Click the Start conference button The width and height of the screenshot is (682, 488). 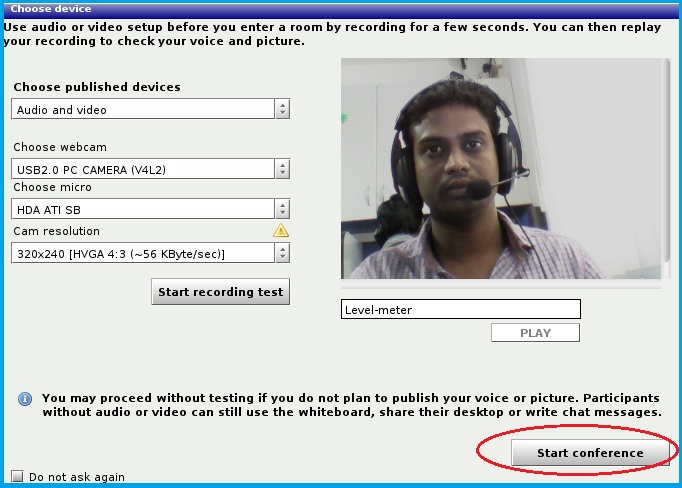pyautogui.click(x=590, y=453)
